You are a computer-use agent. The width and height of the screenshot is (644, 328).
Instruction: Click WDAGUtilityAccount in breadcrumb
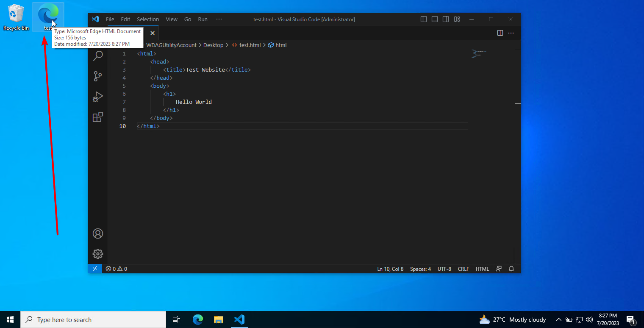[172, 45]
